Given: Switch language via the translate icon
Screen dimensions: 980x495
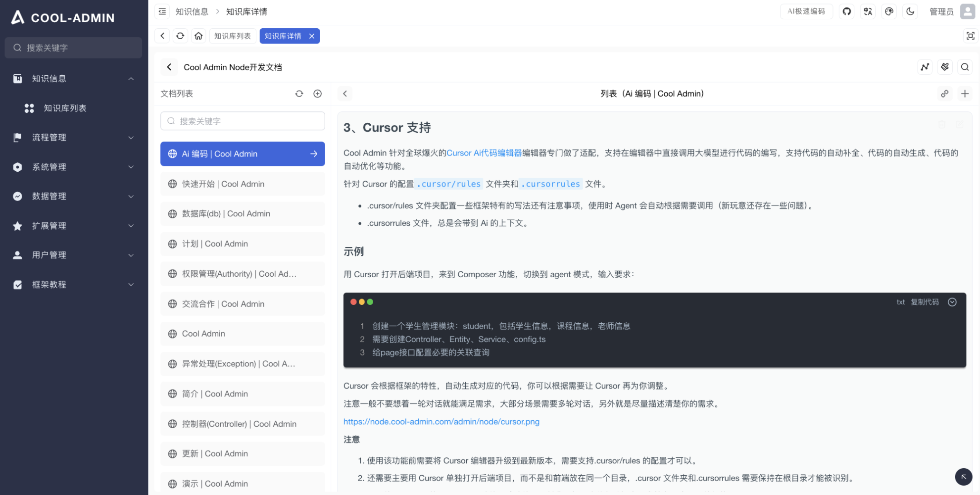Looking at the screenshot, I should point(868,11).
